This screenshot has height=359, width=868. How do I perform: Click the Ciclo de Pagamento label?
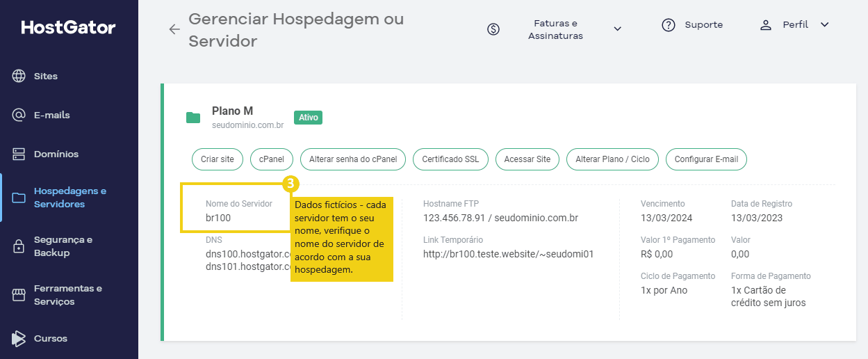tap(678, 276)
